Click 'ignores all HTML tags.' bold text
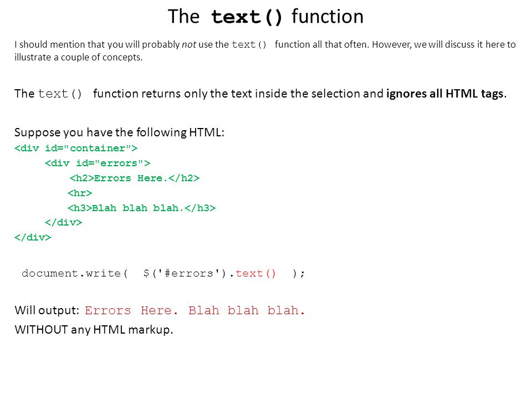532x399 pixels. (x=446, y=93)
